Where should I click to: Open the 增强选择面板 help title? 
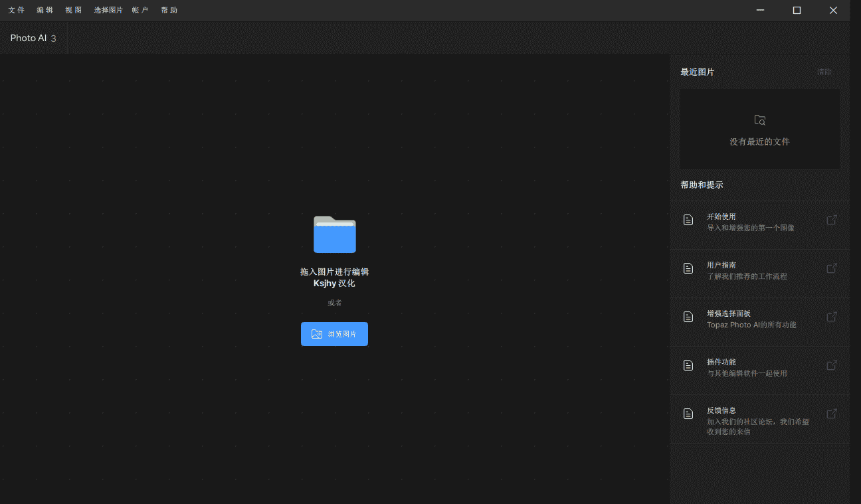(x=728, y=313)
